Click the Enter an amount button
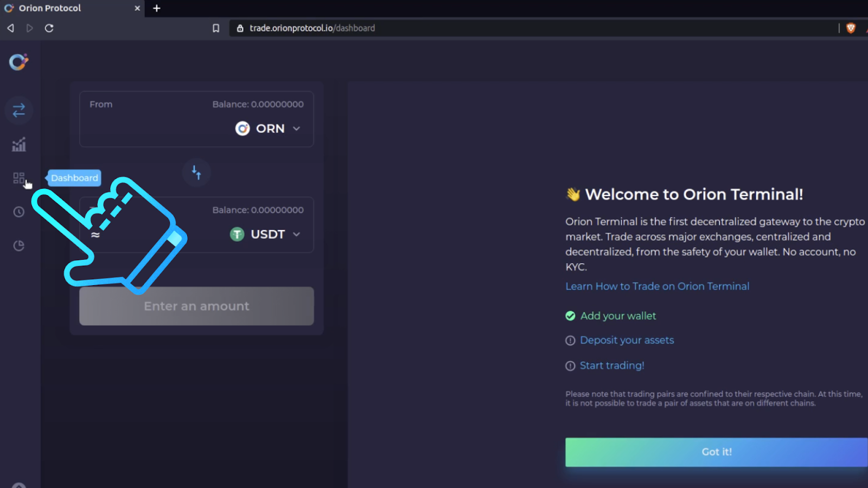The width and height of the screenshot is (868, 488). point(196,306)
